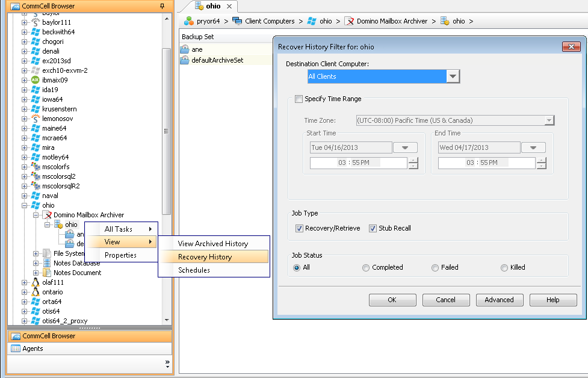Switch to the ohio tab
This screenshot has width=588, height=378.
[213, 6]
